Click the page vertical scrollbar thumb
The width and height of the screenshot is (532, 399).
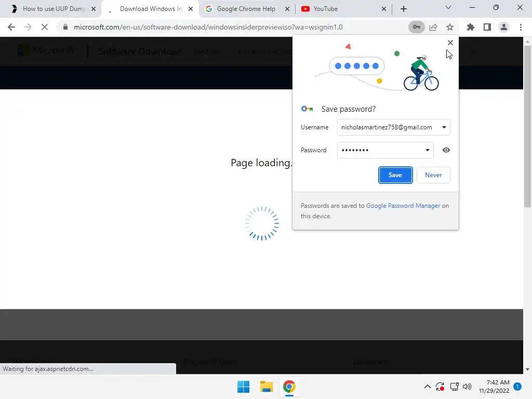click(527, 126)
